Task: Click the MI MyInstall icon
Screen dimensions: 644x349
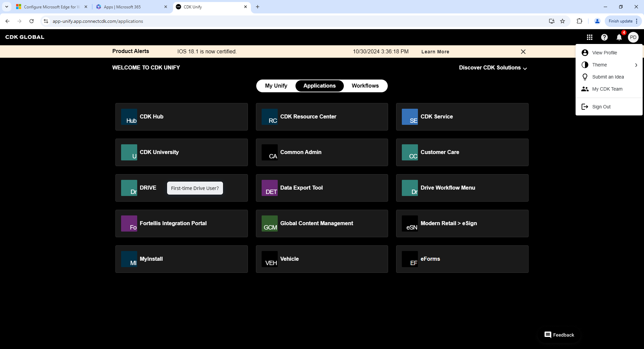Action: click(129, 259)
